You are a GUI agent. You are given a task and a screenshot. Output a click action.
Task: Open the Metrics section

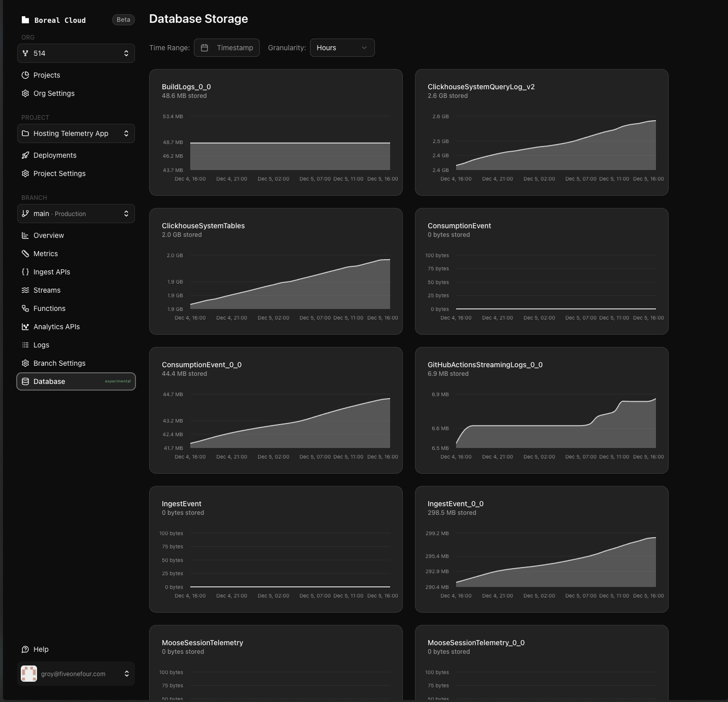click(46, 254)
